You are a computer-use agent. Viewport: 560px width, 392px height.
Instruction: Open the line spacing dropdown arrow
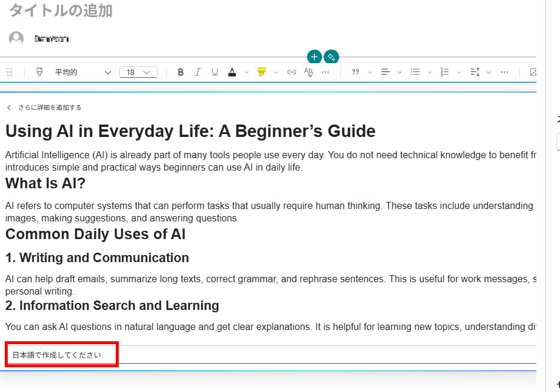click(x=489, y=73)
